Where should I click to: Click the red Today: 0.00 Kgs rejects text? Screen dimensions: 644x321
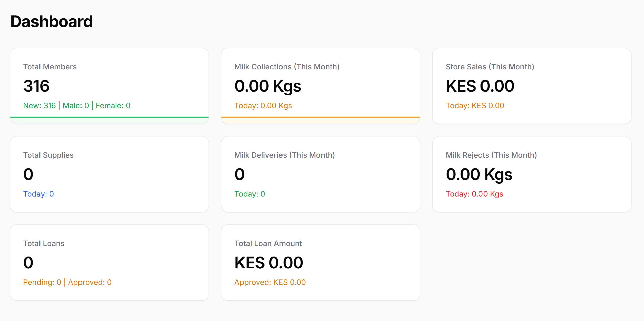(x=474, y=194)
